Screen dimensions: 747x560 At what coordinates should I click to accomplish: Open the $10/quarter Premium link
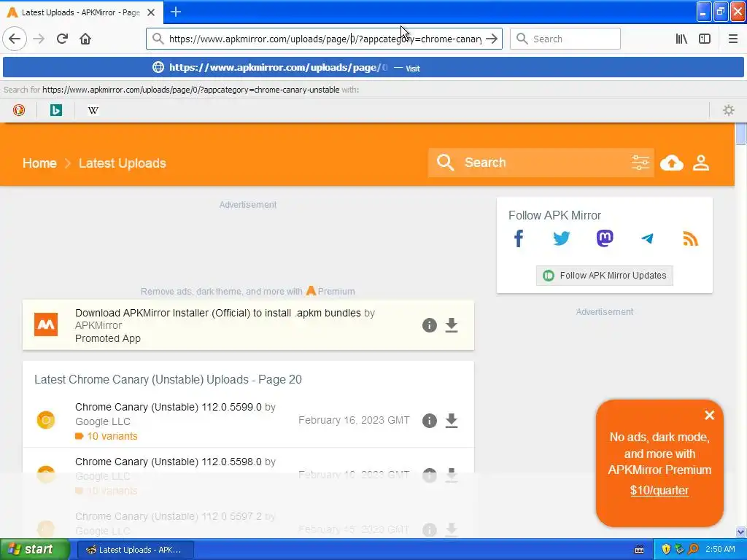point(659,490)
